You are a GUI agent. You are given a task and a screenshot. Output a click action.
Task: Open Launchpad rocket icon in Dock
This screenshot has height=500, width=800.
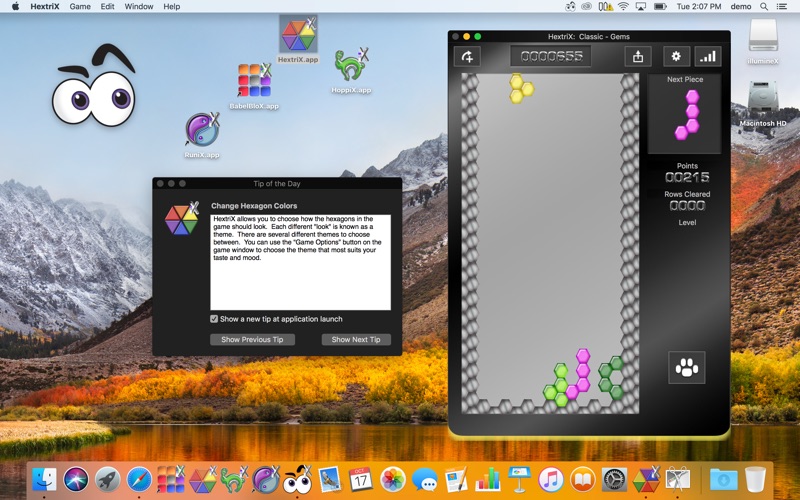point(108,480)
